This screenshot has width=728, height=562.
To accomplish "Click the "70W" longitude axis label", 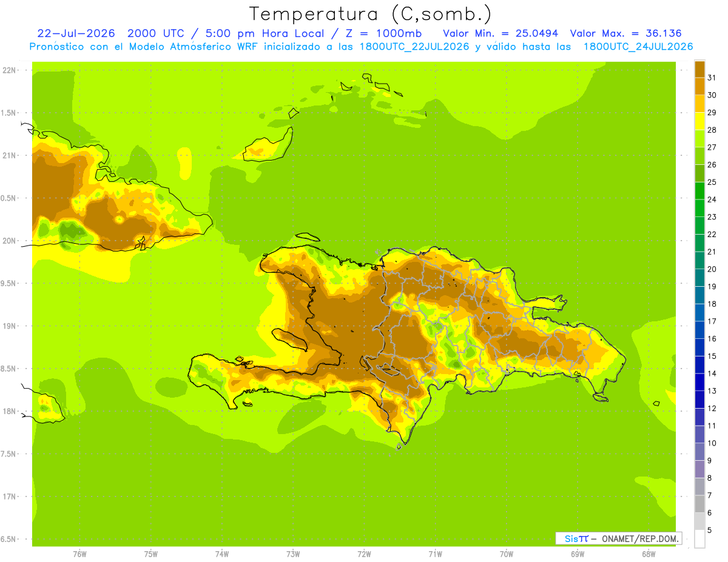I will (507, 554).
